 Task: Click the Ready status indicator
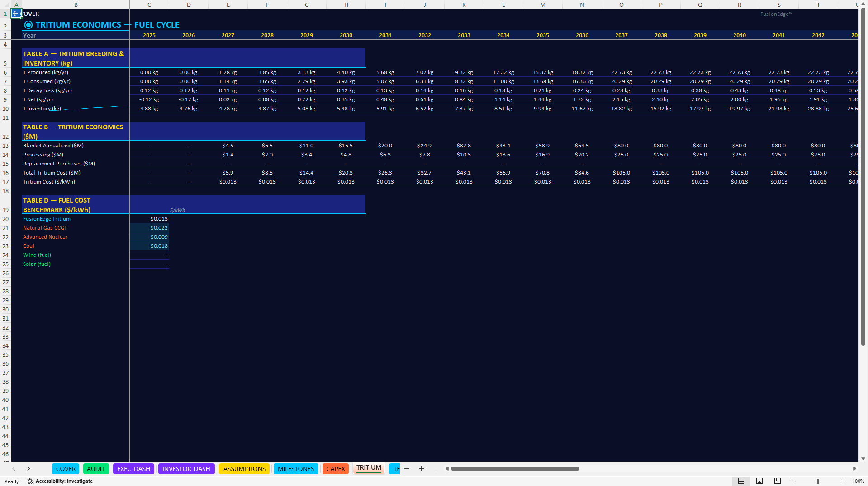[12, 481]
